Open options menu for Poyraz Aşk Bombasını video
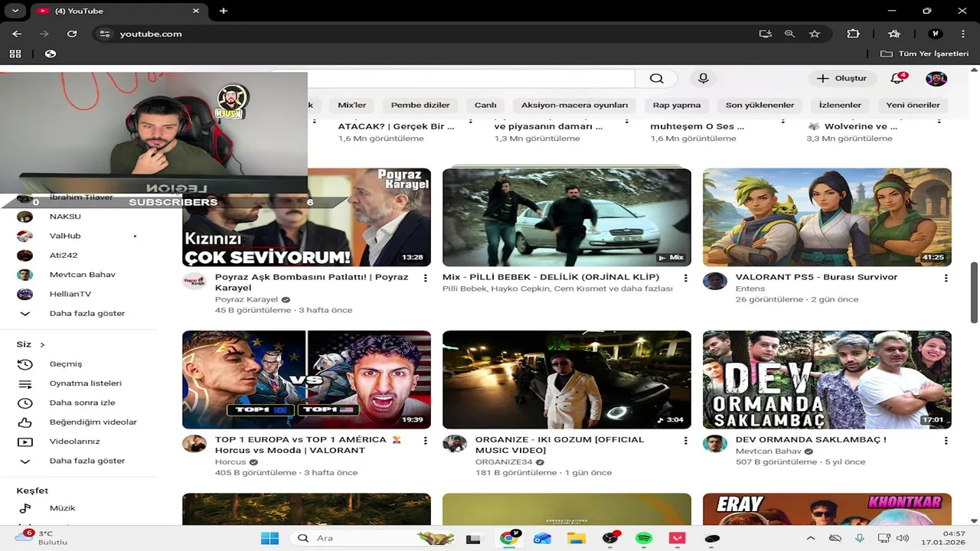The height and width of the screenshot is (551, 980). pos(425,279)
